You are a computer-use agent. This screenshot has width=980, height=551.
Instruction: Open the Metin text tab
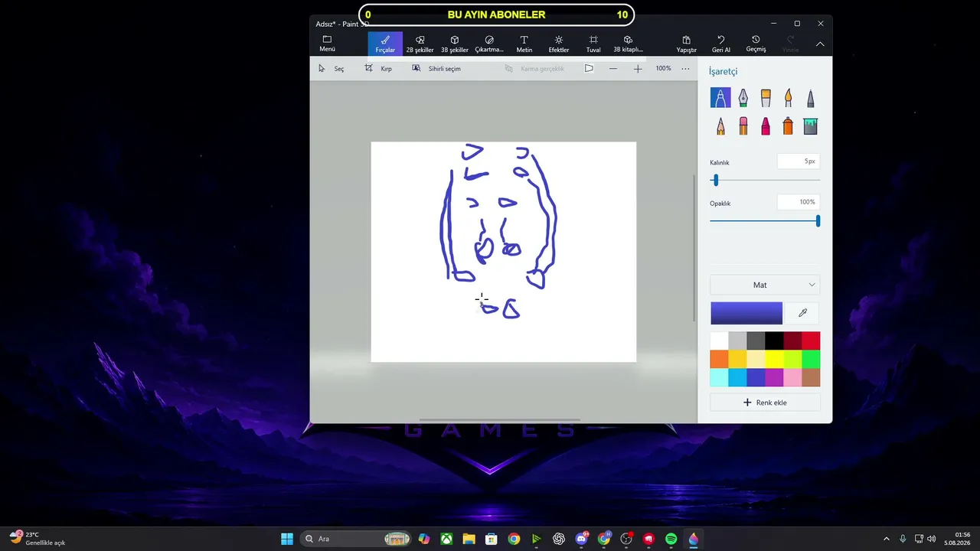pyautogui.click(x=524, y=44)
